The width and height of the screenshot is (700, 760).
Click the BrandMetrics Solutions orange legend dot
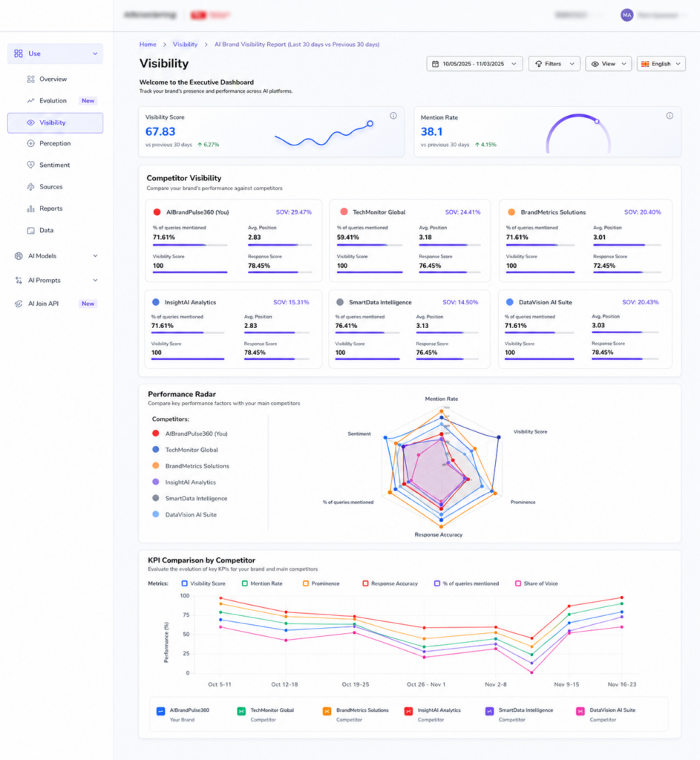click(x=156, y=466)
